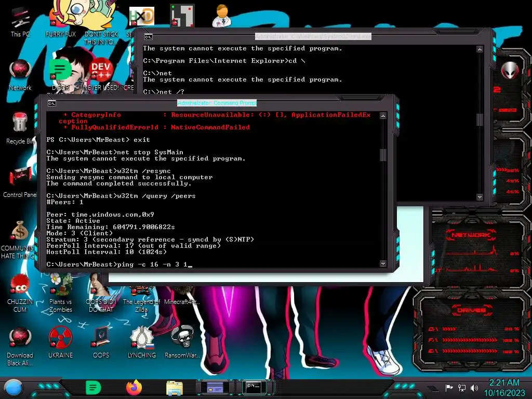
Task: Select the maze-like desktop icon beside HxD
Action: pos(182,16)
